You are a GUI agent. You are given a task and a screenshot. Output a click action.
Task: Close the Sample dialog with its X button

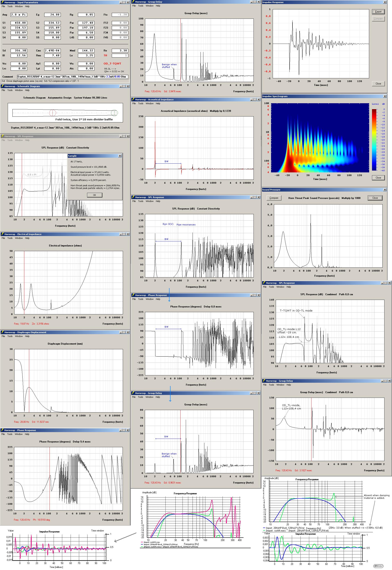click(x=120, y=156)
